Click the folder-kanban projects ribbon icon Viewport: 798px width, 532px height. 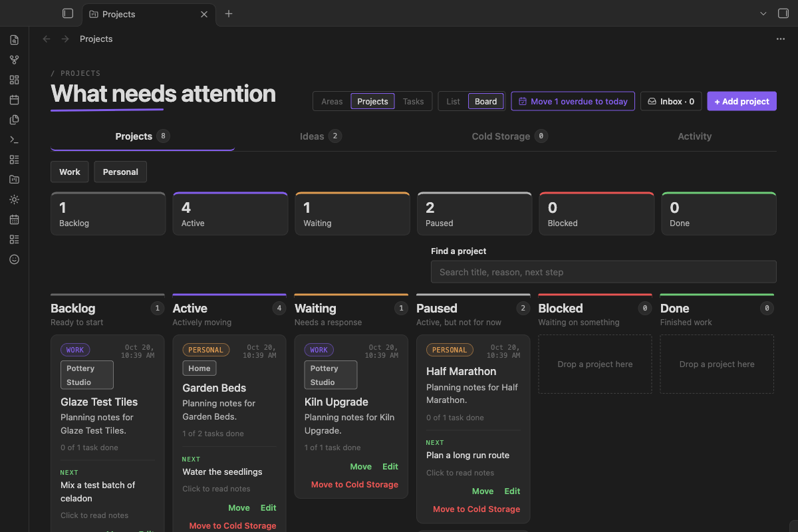pos(14,180)
